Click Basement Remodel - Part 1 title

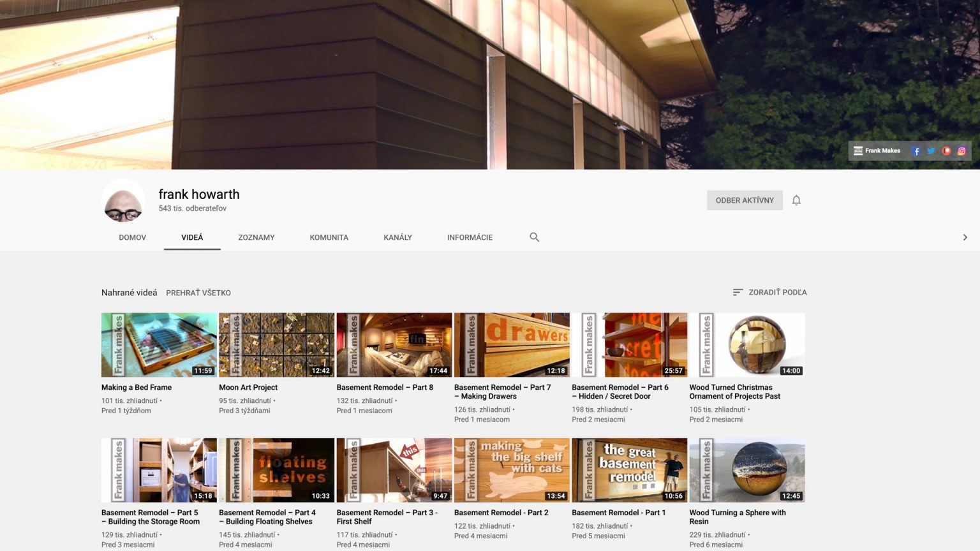(619, 513)
